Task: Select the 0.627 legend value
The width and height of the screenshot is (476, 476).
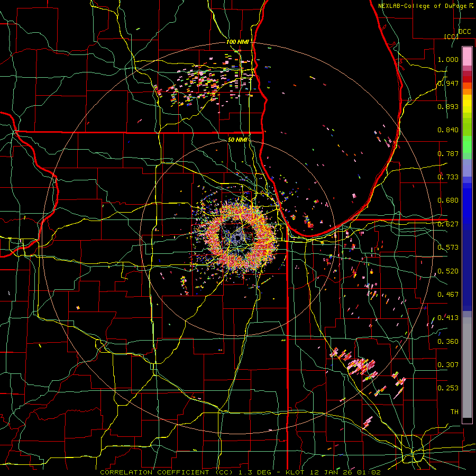Action: [x=448, y=224]
